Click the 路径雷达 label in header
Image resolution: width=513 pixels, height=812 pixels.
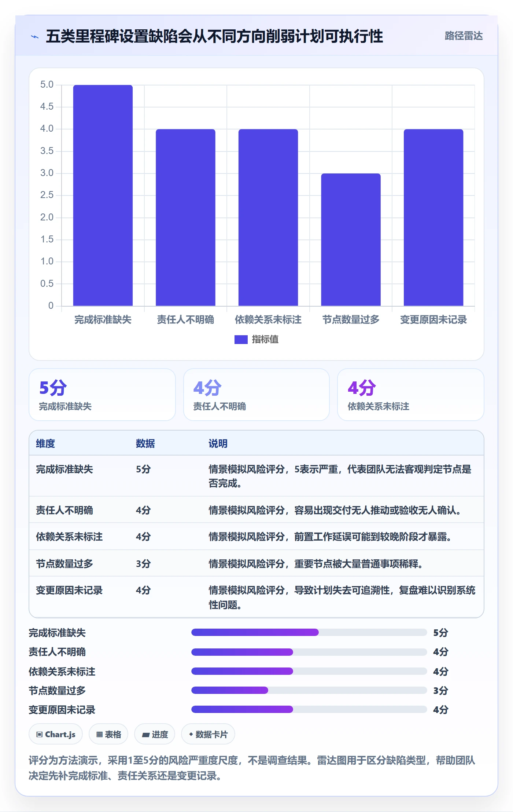464,36
